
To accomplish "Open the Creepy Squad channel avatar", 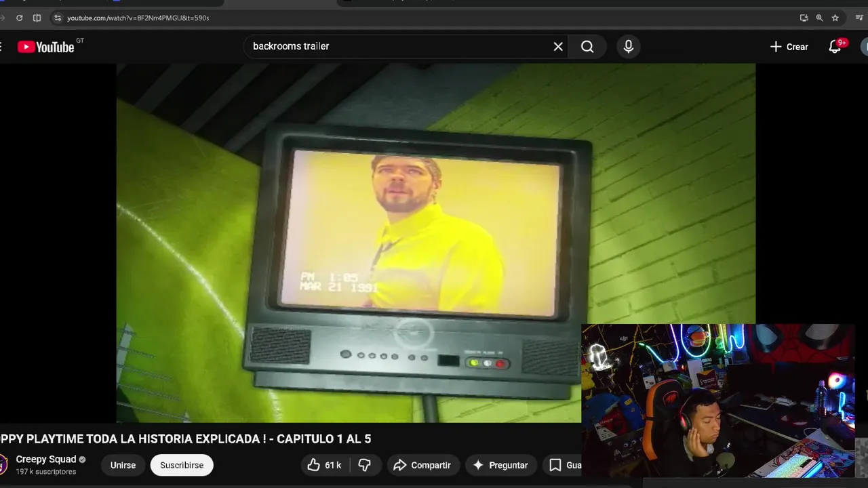I will click(x=3, y=465).
